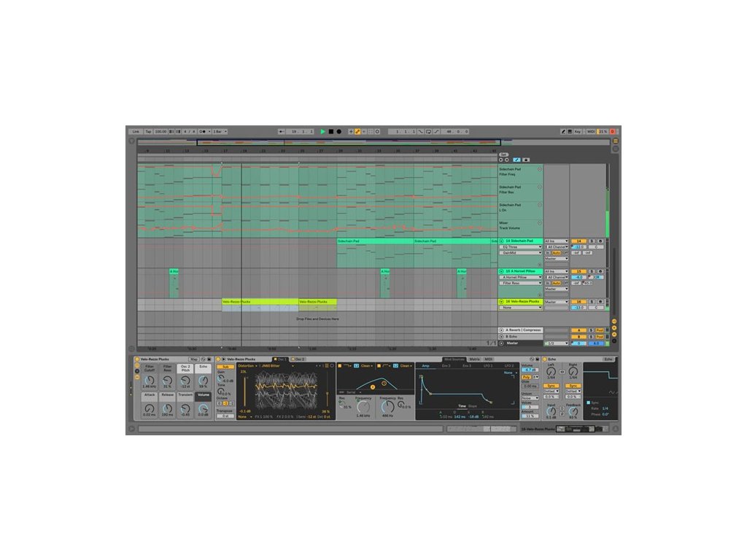Click the Echo Left Sync button
Viewport: 747px width, 560px height.
pyautogui.click(x=551, y=386)
